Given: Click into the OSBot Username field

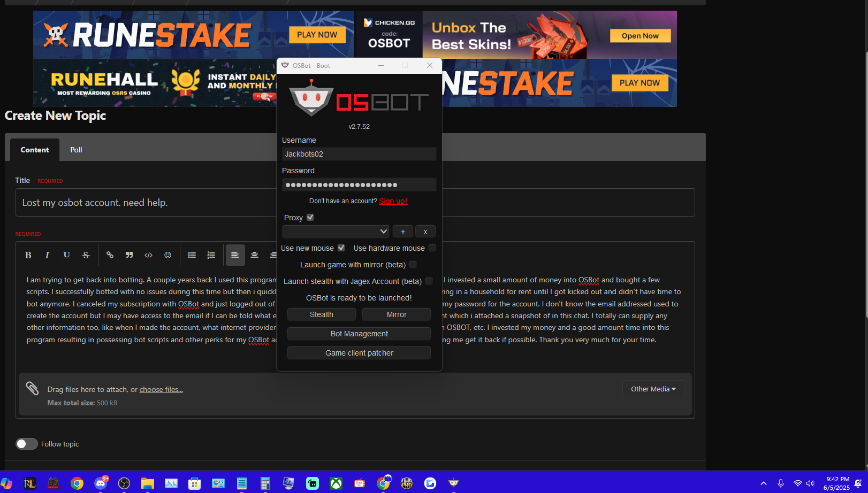Looking at the screenshot, I should [359, 154].
